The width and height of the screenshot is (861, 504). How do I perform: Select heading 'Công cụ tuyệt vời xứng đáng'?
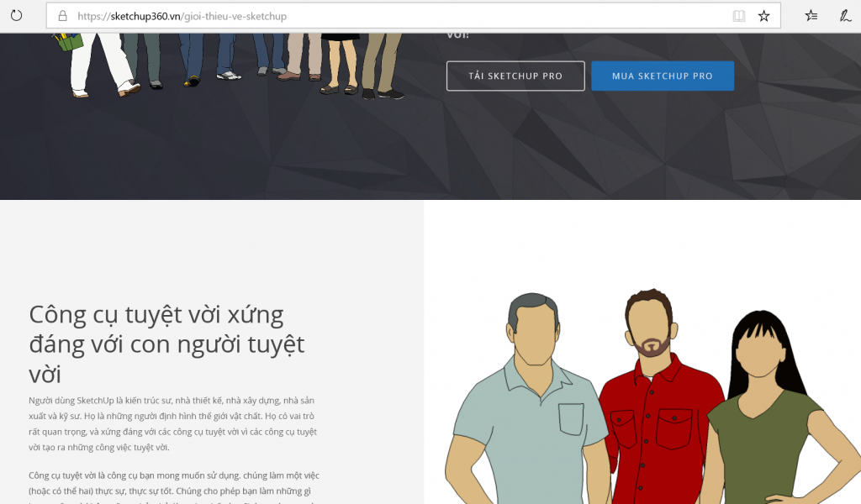(166, 344)
